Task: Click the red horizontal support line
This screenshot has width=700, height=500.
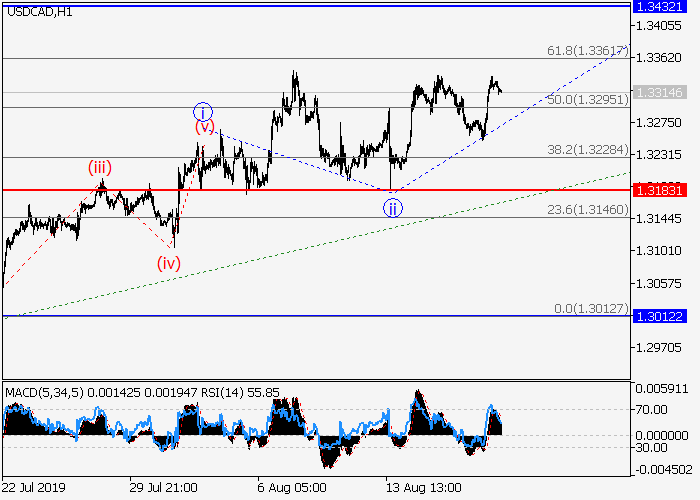Action: (300, 189)
